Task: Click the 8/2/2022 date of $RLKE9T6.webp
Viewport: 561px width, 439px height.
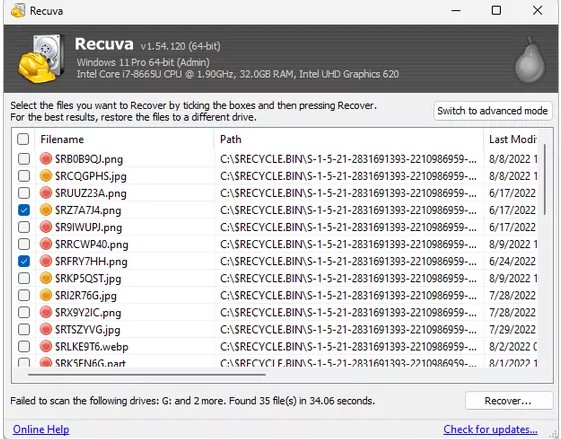Action: coord(513,347)
